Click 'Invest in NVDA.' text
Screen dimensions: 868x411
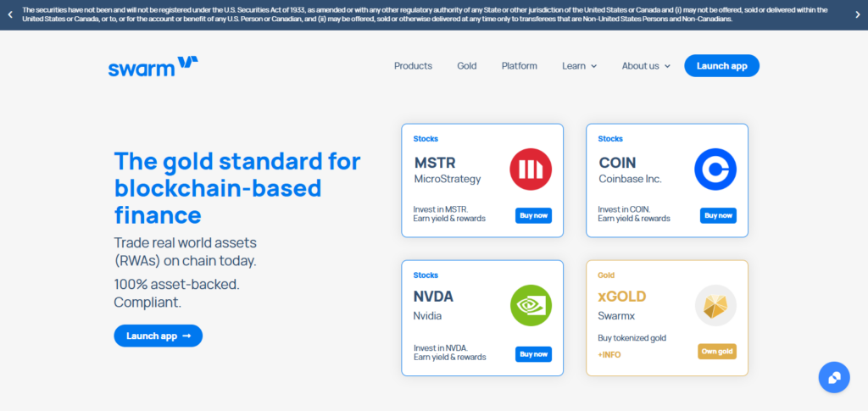pos(441,348)
